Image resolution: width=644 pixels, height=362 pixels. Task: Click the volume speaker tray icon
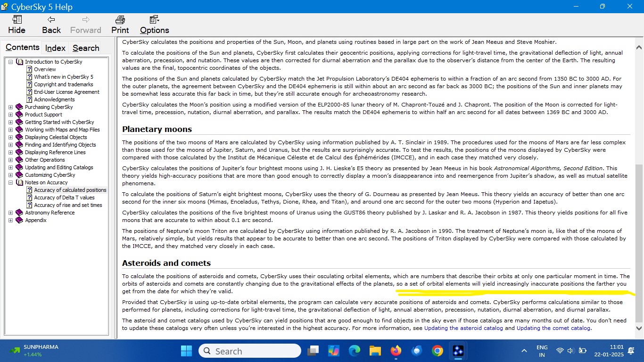coord(570,351)
